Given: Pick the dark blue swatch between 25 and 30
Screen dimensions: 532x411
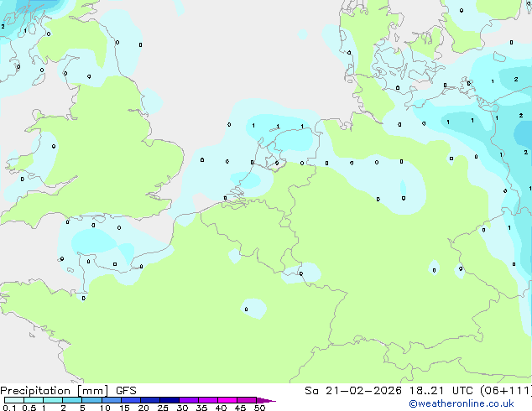Looking at the screenshot, I should [170, 400].
